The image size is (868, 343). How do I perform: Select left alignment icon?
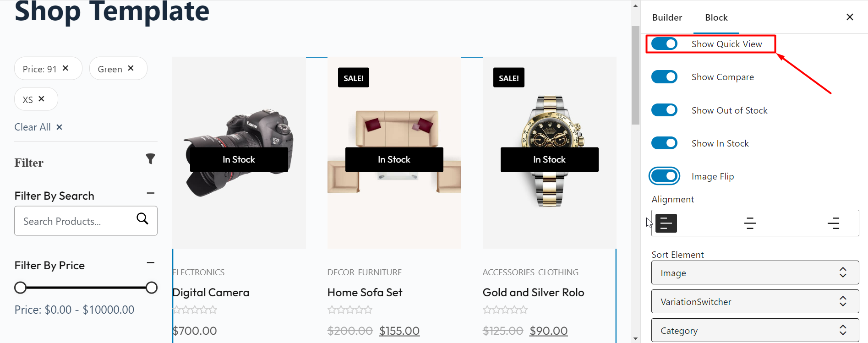click(x=666, y=223)
